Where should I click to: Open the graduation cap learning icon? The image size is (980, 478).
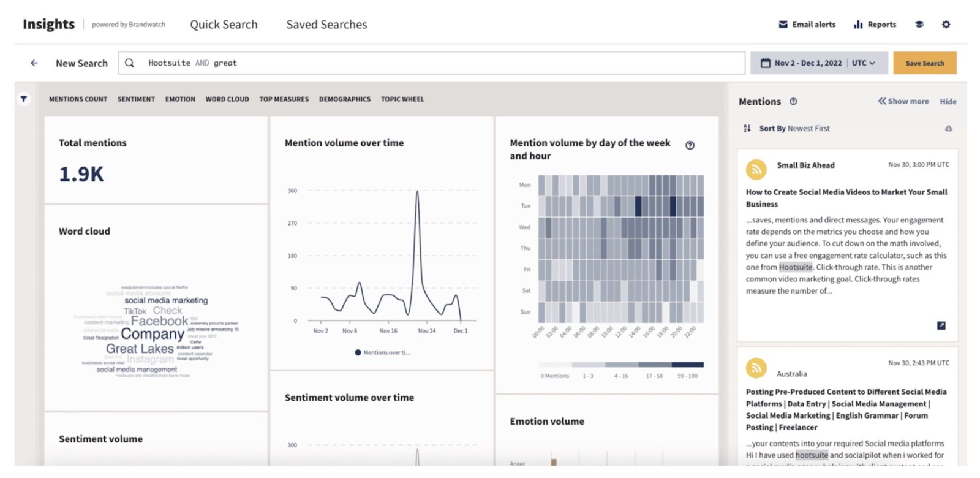pos(919,25)
